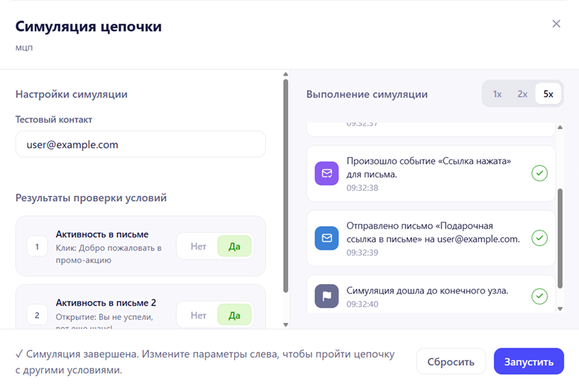
Task: Start simulation with Запустить button
Action: coord(529,362)
